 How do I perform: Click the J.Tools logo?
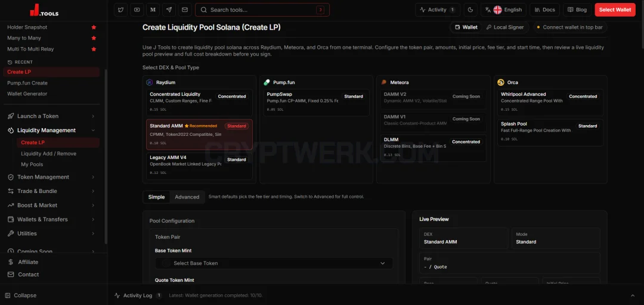(x=44, y=10)
